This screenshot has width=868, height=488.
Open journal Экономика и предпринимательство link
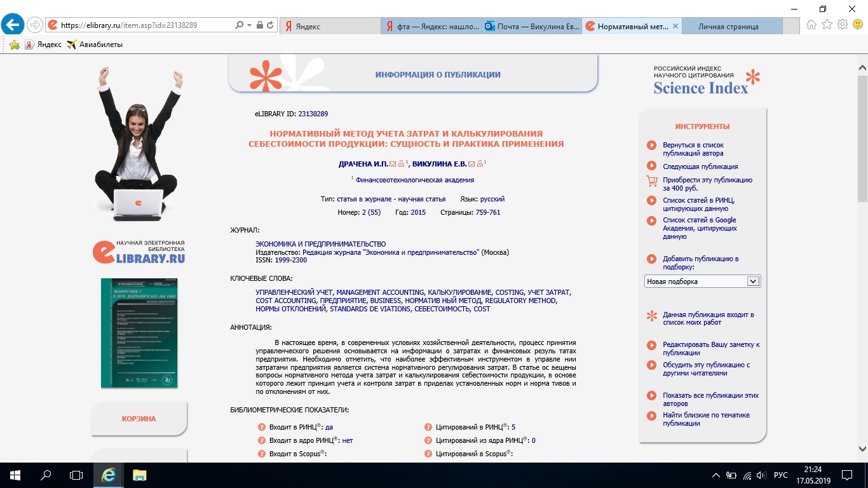[x=320, y=244]
